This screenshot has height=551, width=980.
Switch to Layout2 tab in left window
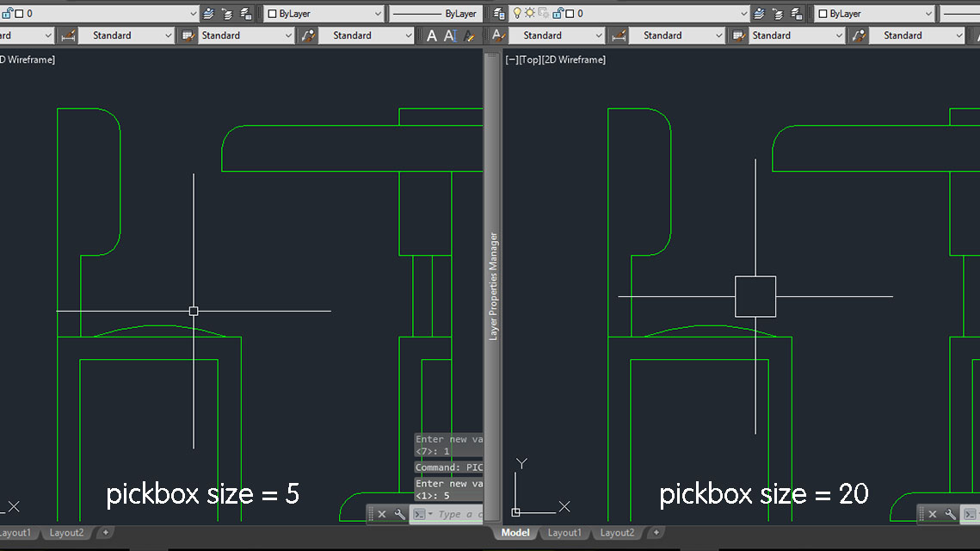[x=66, y=533]
